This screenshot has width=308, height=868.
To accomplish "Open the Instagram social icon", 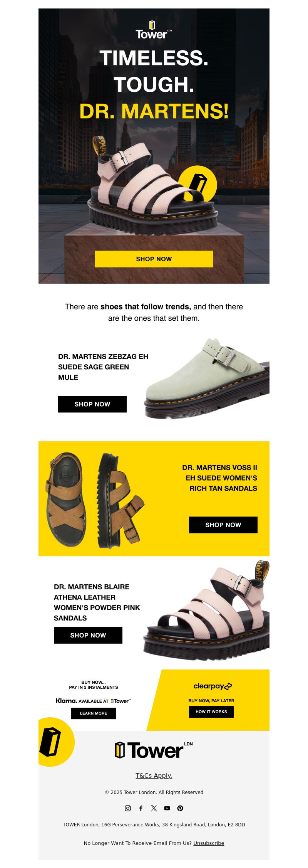I will coord(128,808).
